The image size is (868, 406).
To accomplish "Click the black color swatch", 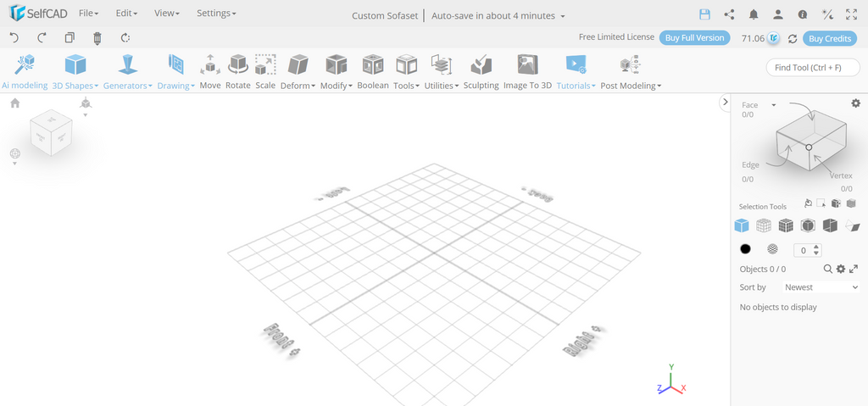I will [x=746, y=249].
